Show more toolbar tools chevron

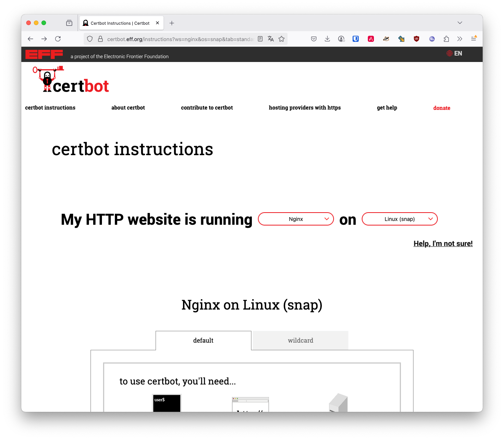coord(460,39)
